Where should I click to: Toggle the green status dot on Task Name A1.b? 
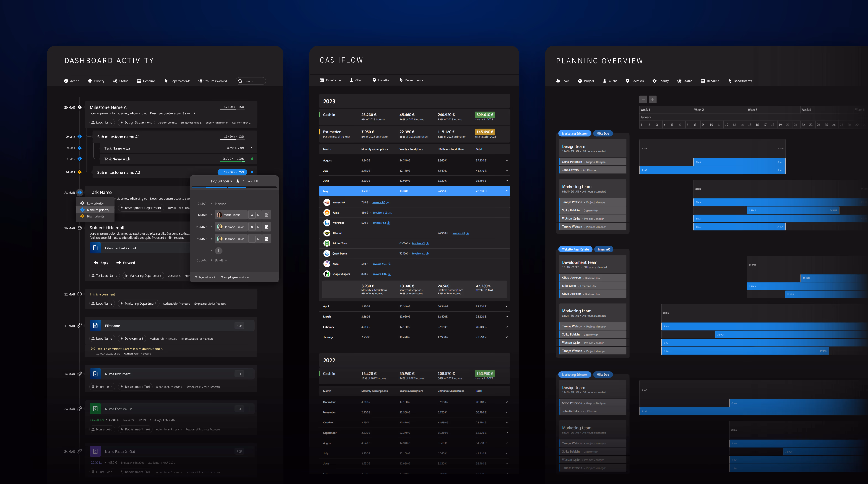252,159
